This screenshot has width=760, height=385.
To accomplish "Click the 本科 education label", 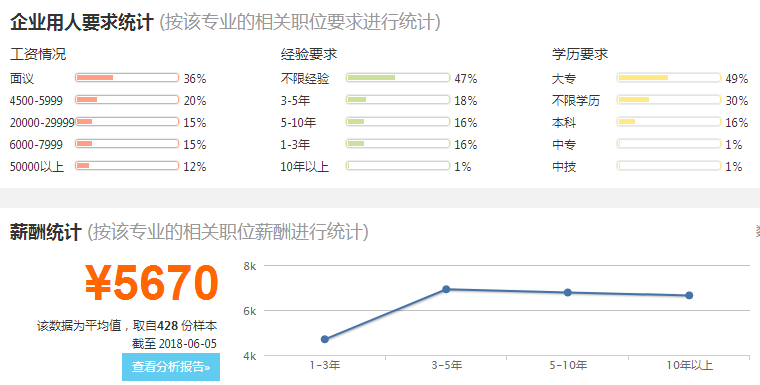I will coord(564,122).
